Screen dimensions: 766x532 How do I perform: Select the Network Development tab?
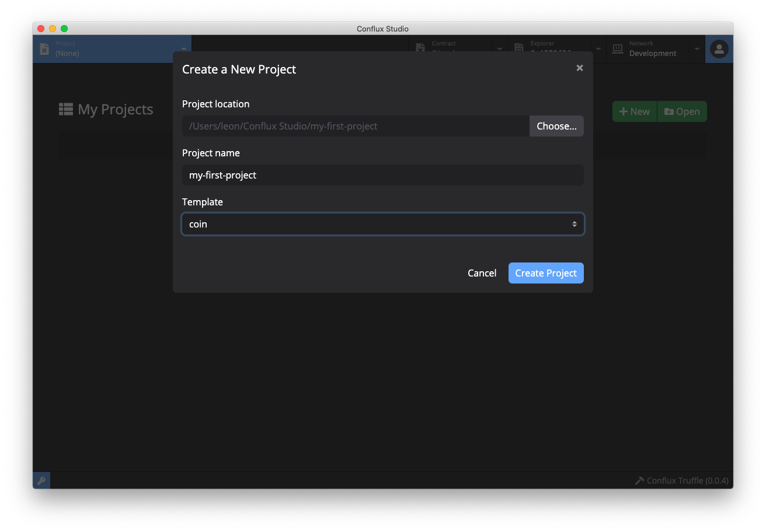[x=647, y=49]
